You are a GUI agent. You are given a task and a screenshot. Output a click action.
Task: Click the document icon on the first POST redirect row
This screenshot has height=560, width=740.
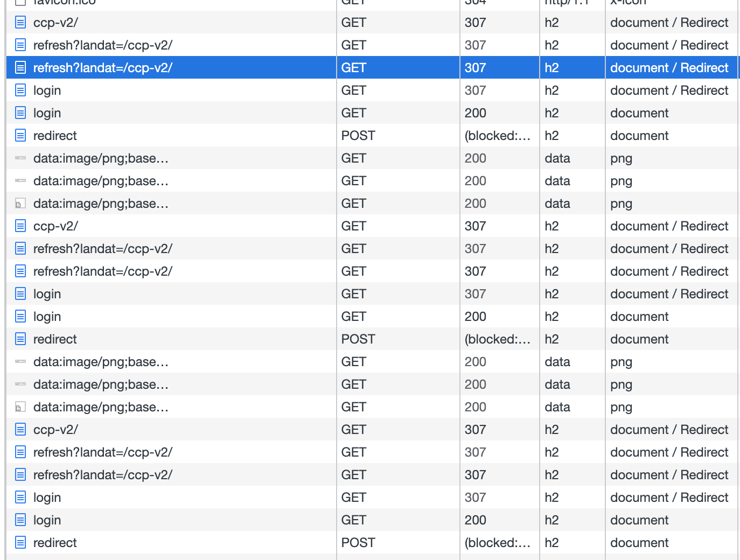coord(20,135)
